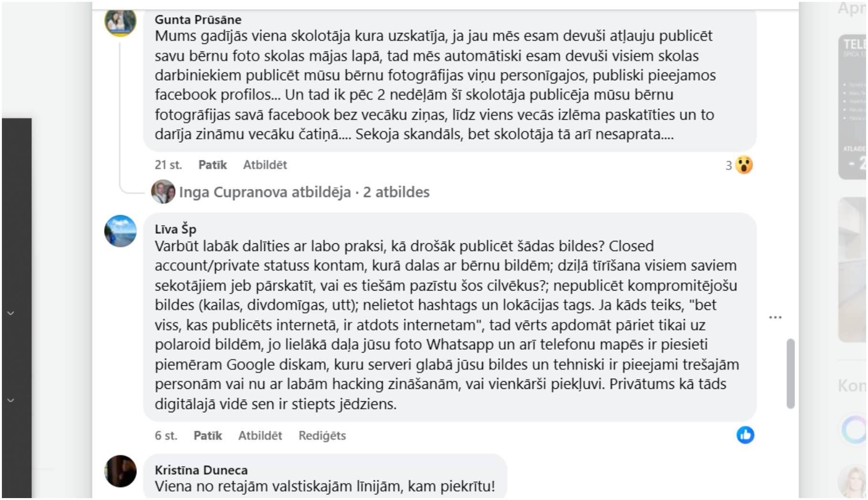The height and width of the screenshot is (500, 868).
Task: Click Līva Šp's profile avatar
Action: 120,231
